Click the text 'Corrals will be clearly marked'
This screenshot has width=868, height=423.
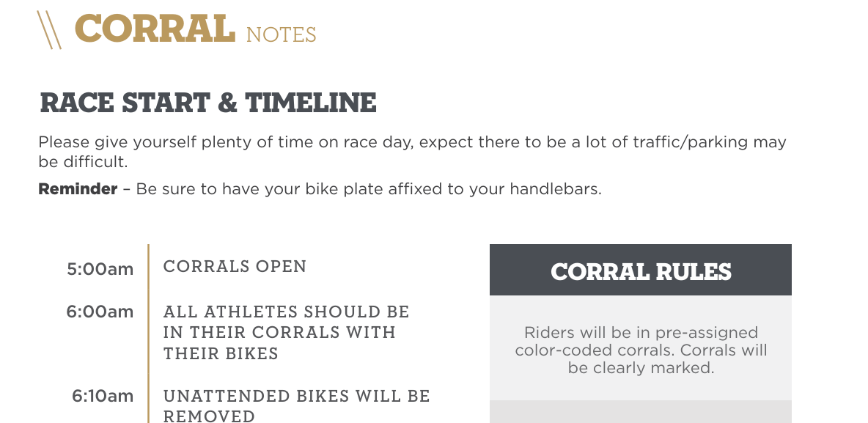pos(668,358)
